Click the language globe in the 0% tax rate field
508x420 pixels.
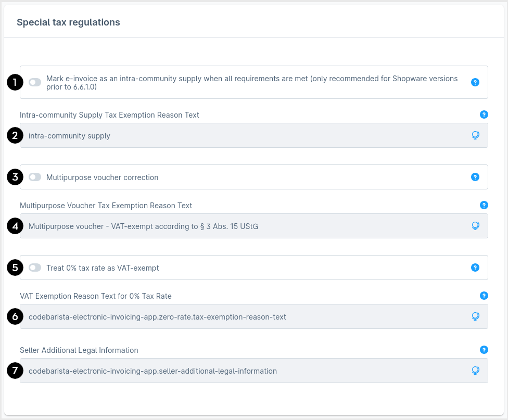tap(475, 316)
